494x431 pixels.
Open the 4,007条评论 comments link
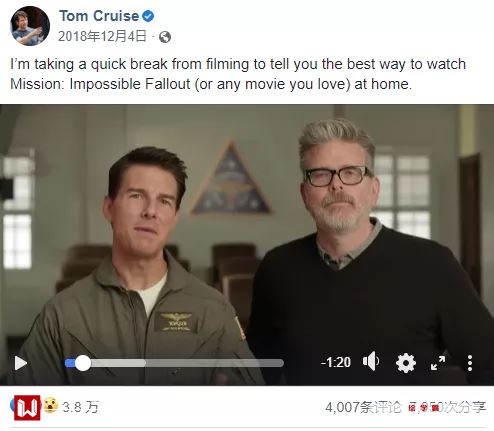363,407
